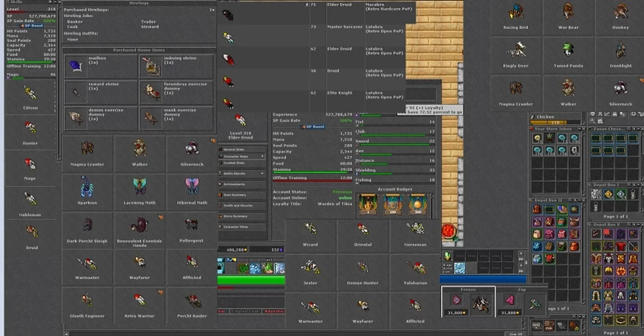Select the Yalaharian outfit
This screenshot has width=644, height=336.
[415, 272]
